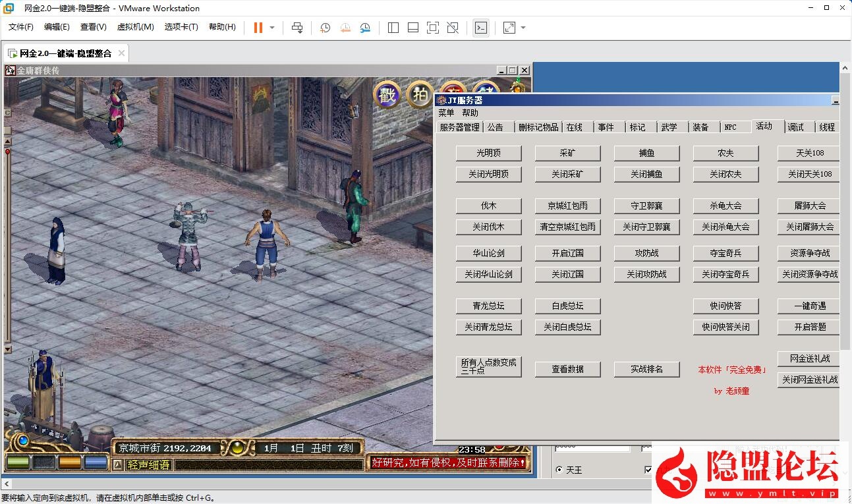Uncheck the checkbox beside 天王 row
852x504 pixels.
coord(648,469)
